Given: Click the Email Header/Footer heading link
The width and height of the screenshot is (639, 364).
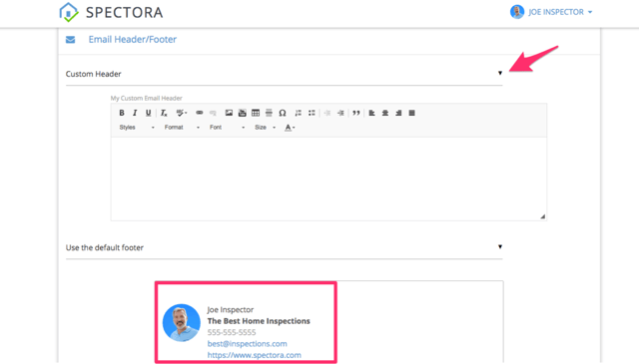Looking at the screenshot, I should 133,40.
